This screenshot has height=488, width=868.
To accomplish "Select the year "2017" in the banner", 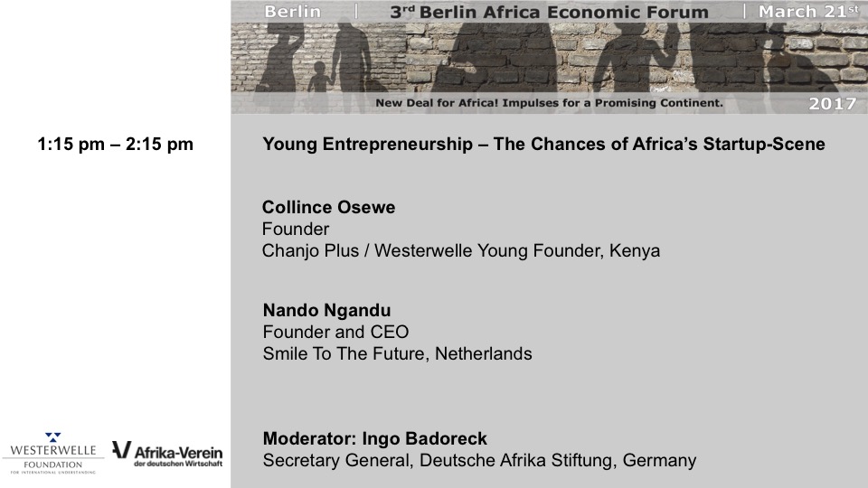I will (x=833, y=104).
